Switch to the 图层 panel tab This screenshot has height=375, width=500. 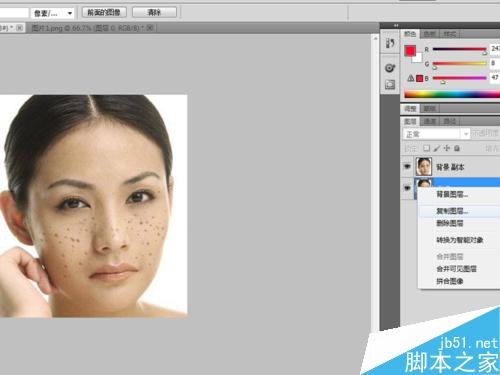(x=410, y=121)
